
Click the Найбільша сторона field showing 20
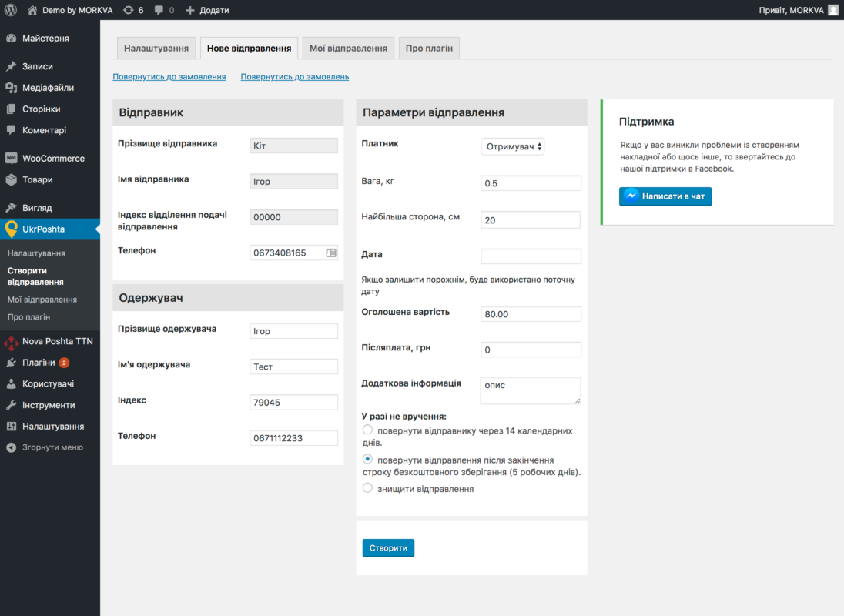pyautogui.click(x=531, y=219)
